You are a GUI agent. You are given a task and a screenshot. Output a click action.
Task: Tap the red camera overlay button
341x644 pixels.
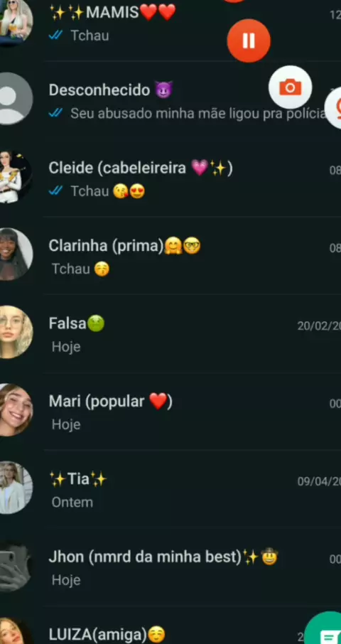(290, 87)
